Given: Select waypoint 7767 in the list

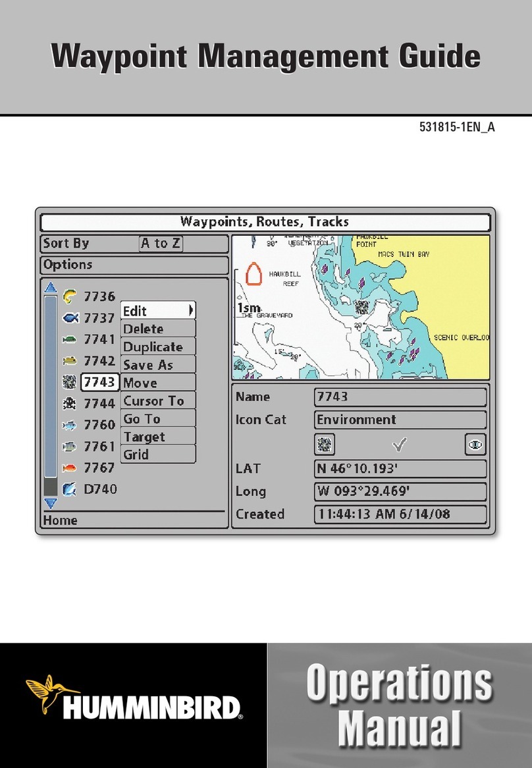Looking at the screenshot, I should [x=99, y=468].
